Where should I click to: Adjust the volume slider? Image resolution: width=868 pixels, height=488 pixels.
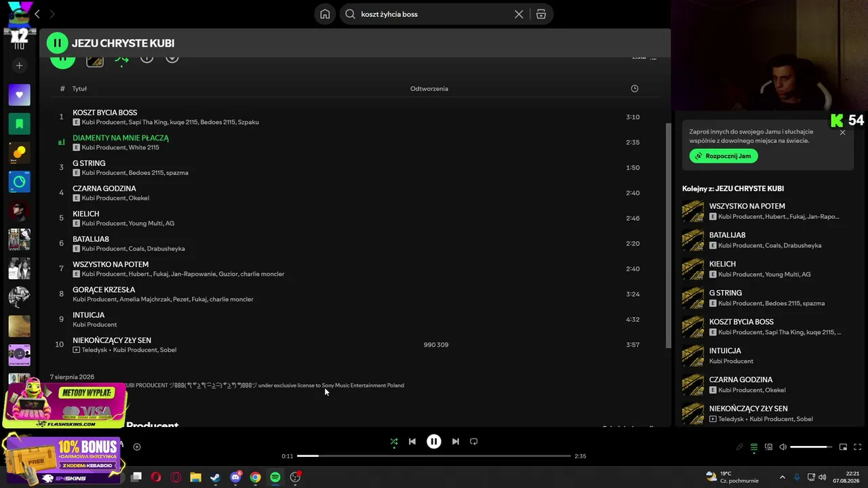point(812,447)
